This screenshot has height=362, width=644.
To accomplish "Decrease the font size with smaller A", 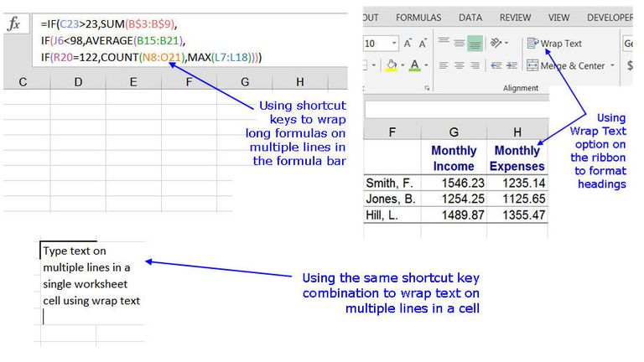I will 423,43.
